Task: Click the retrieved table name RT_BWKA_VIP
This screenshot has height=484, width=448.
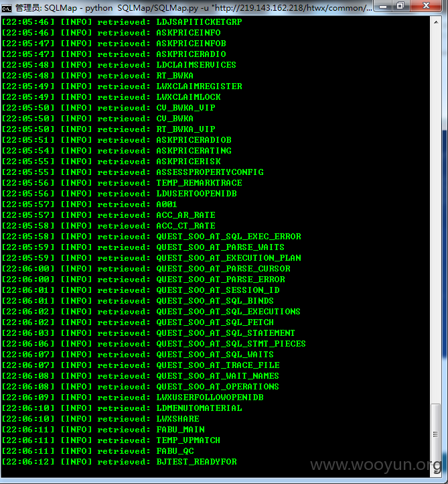Action: [x=185, y=129]
